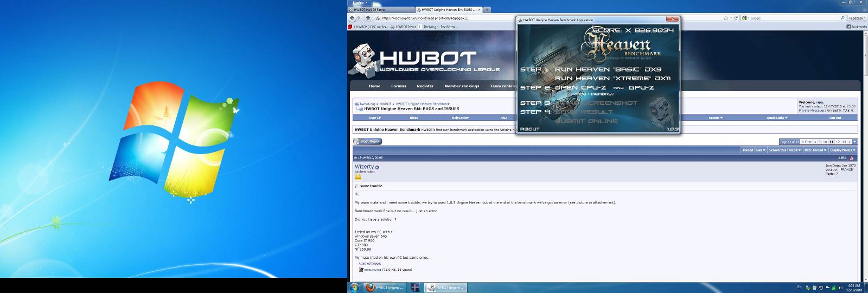Click the Bookmarks icon button on bookmarks bar

[x=857, y=27]
